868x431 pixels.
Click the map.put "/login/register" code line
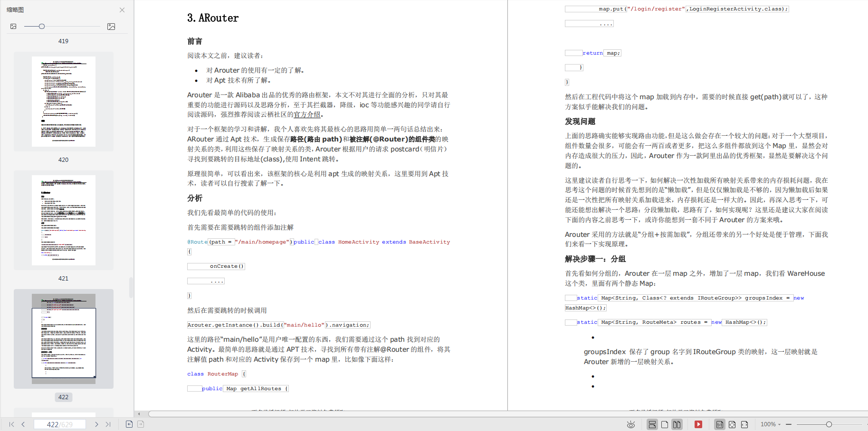click(x=677, y=9)
